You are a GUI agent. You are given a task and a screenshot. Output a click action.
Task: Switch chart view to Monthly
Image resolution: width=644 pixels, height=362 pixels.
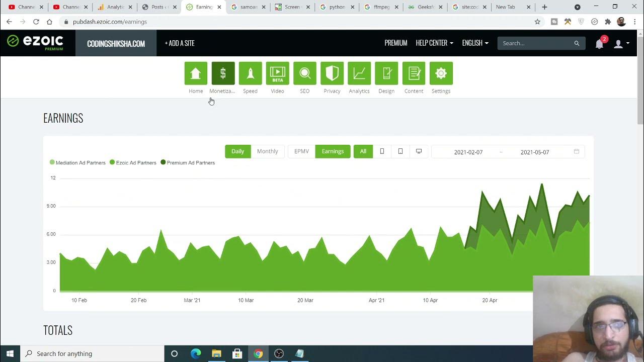click(x=267, y=151)
